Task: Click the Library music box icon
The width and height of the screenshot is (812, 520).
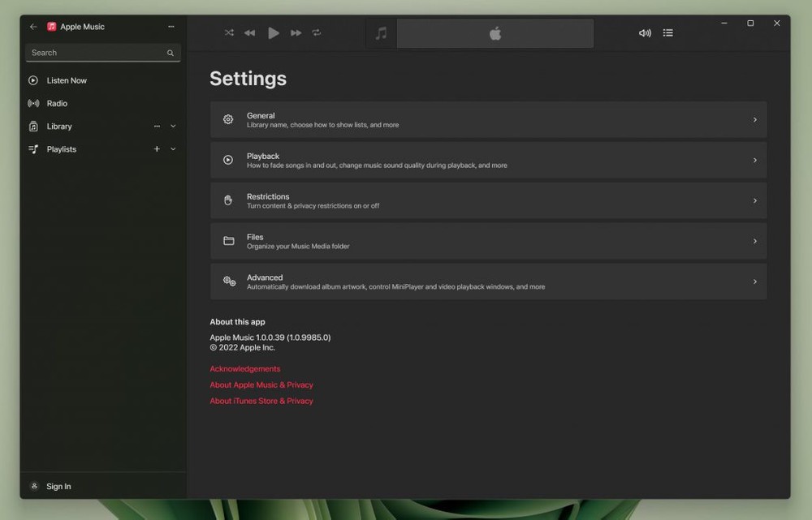Action: pos(33,127)
